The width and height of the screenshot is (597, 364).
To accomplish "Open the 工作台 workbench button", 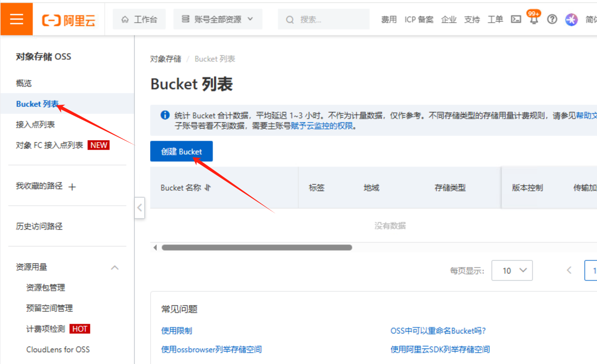I will pyautogui.click(x=139, y=19).
